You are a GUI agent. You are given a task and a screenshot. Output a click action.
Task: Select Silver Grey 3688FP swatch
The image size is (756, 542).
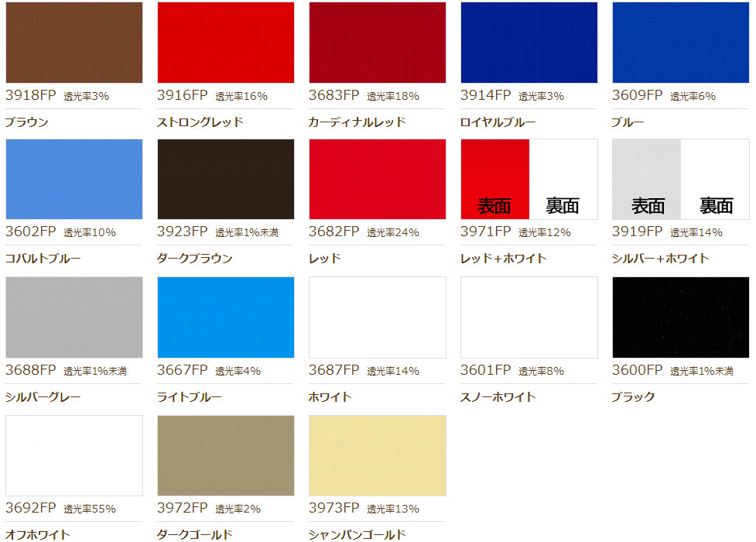74,317
